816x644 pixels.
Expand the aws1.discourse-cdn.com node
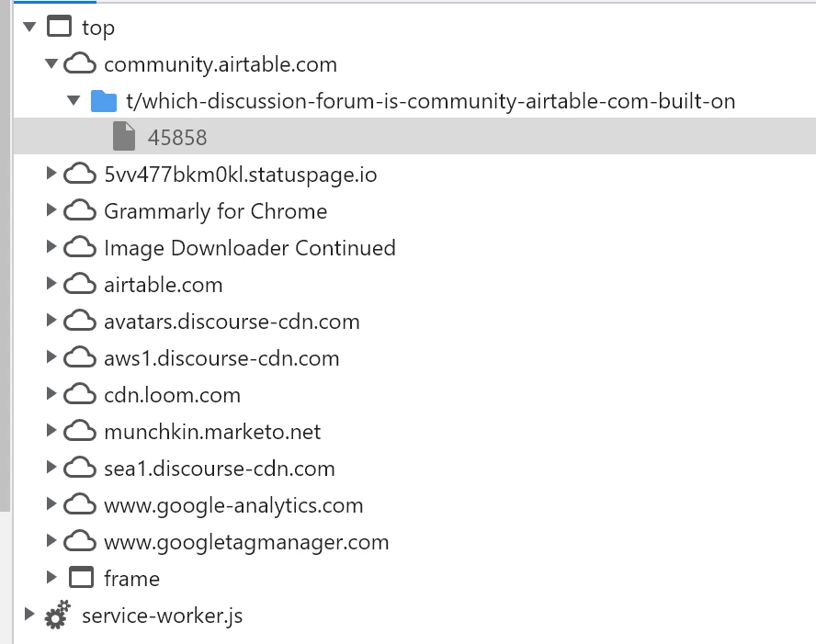pyautogui.click(x=51, y=356)
